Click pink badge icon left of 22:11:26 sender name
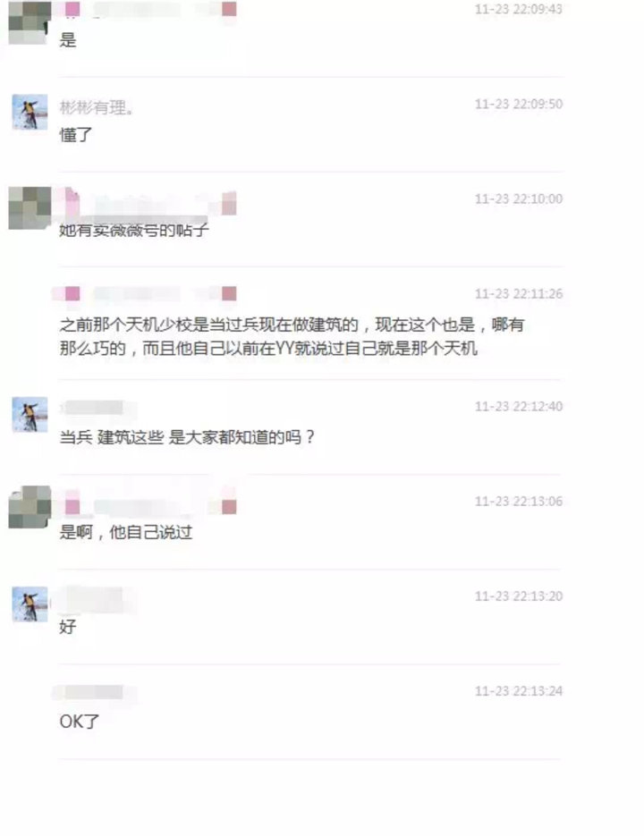Viewport: 644px width, 836px height. tap(72, 294)
